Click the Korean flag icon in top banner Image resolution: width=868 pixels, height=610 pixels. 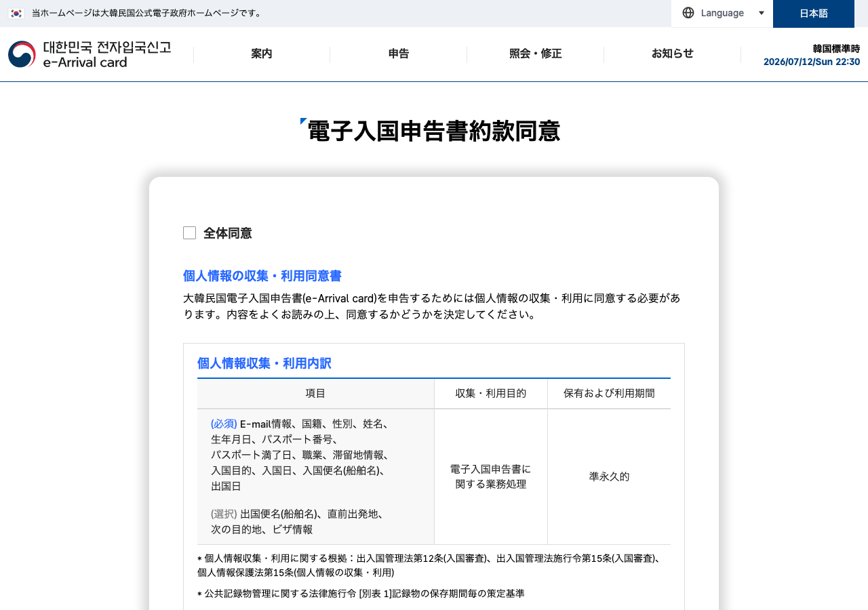click(16, 13)
